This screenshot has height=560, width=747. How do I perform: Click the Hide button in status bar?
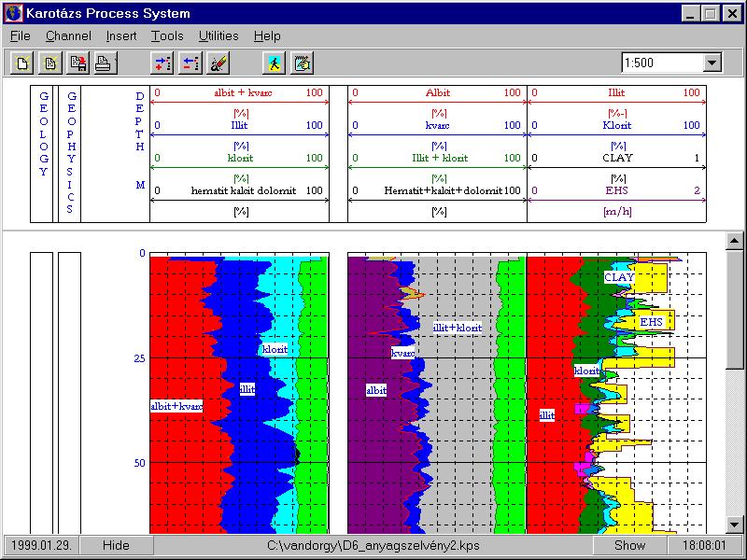[116, 545]
